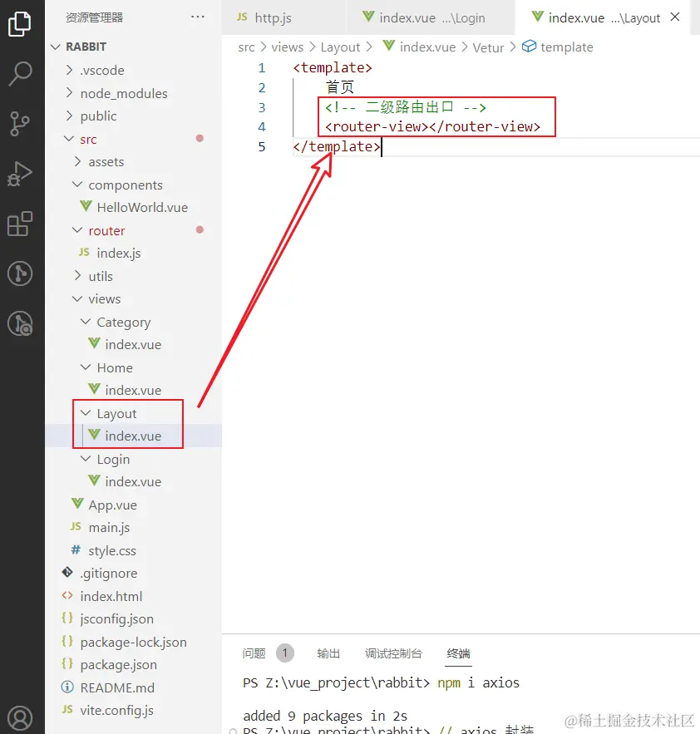Click line number 1 in gutter
Viewport: 700px width, 734px height.
(262, 68)
